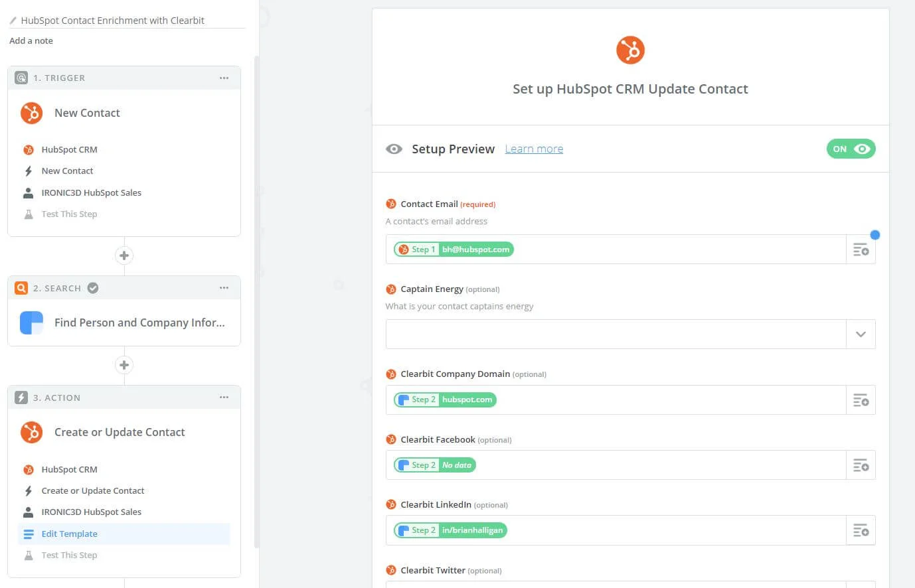This screenshot has width=915, height=588.
Task: Click the trigger icon in the step 1 header
Action: pos(21,78)
